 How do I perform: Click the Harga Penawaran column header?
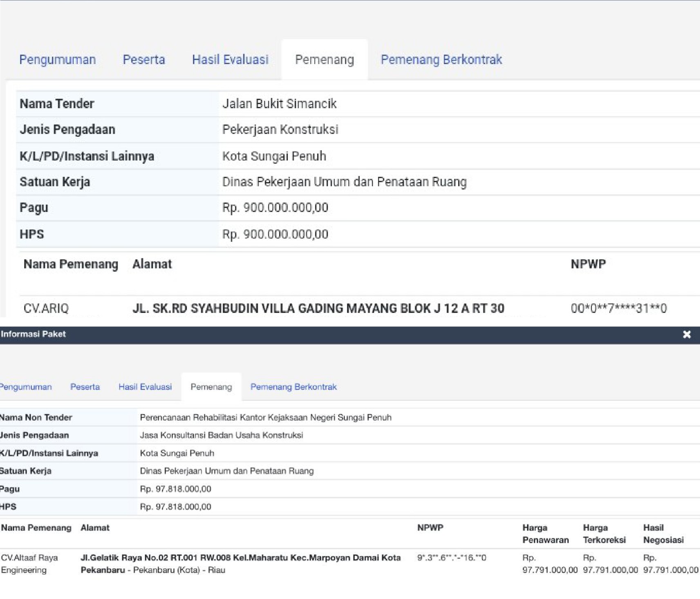point(546,534)
